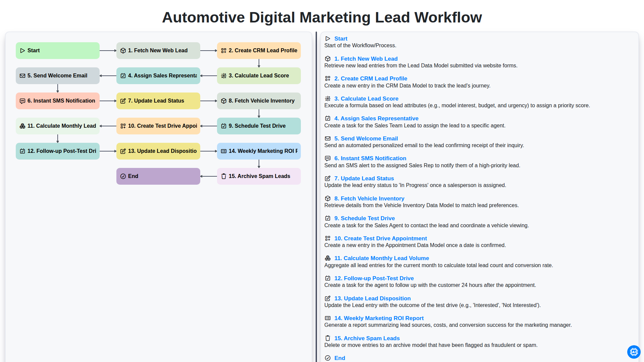Screen dimensions: 644x362
Task: Click the envelope icon beside Send Welcome Email in list
Action: tap(328, 138)
